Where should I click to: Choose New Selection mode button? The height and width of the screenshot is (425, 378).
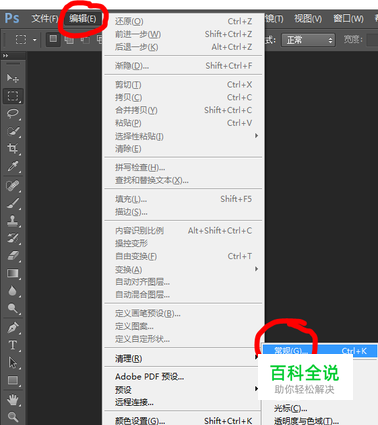[x=53, y=40]
